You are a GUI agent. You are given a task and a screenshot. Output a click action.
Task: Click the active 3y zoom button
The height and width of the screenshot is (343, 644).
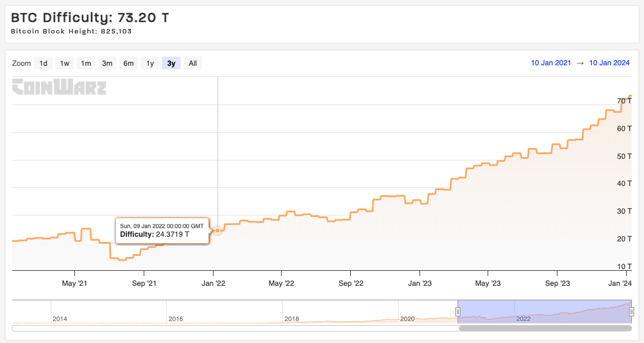pos(171,64)
